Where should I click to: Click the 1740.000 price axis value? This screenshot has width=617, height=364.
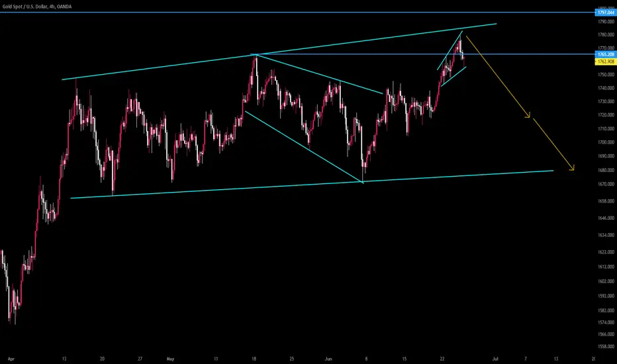coord(606,88)
